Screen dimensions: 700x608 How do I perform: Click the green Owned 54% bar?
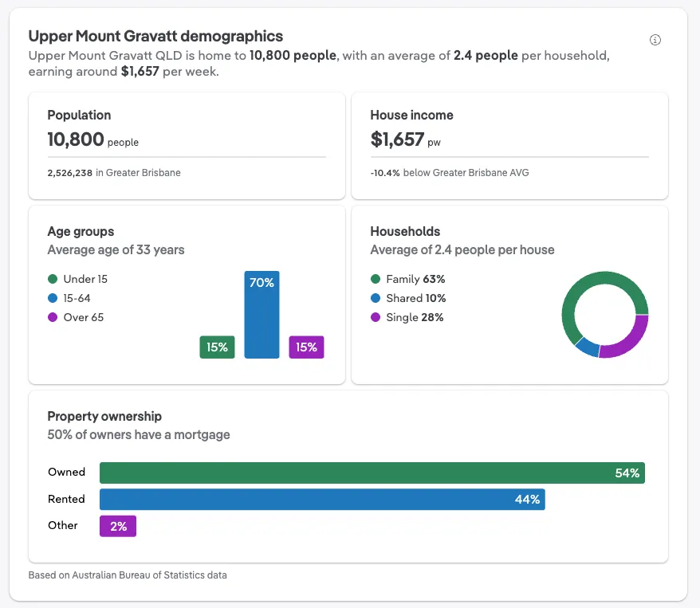pos(372,473)
